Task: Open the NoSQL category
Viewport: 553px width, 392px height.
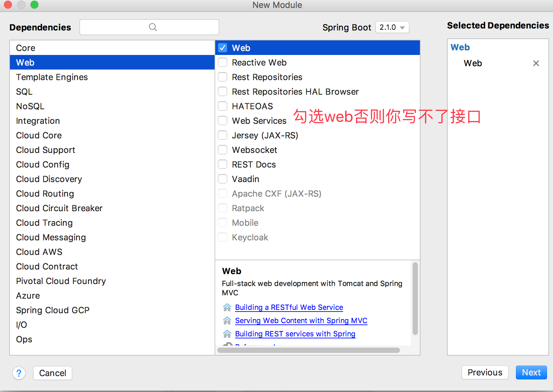Action: pos(112,106)
